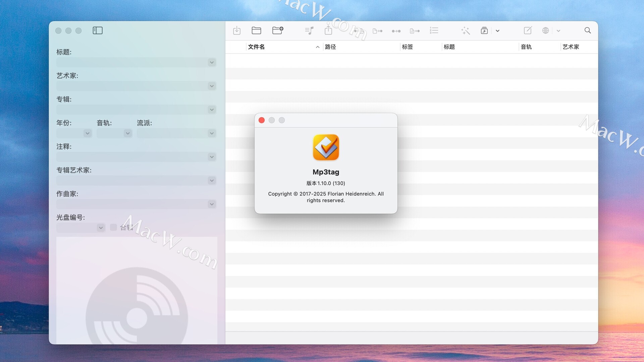The image size is (644, 362).
Task: Toggle the compilation checkbox
Action: pos(113,228)
